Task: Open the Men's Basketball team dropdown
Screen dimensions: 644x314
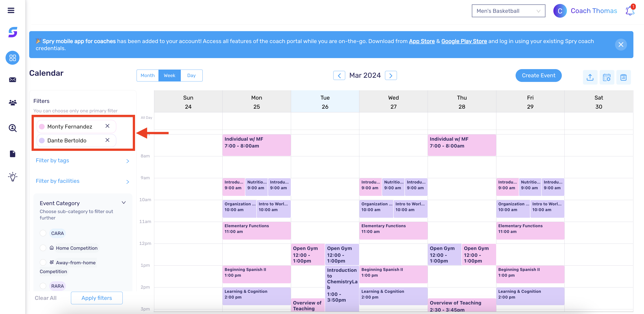Action: click(508, 11)
